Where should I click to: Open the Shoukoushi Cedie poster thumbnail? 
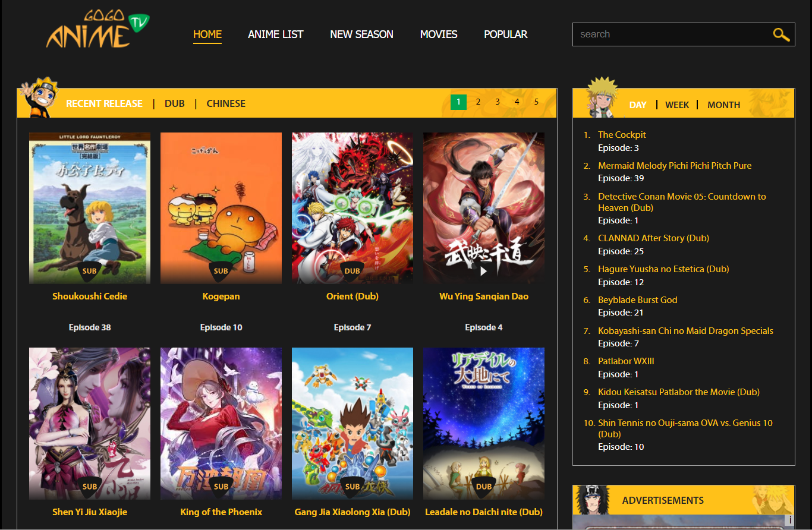(90, 208)
